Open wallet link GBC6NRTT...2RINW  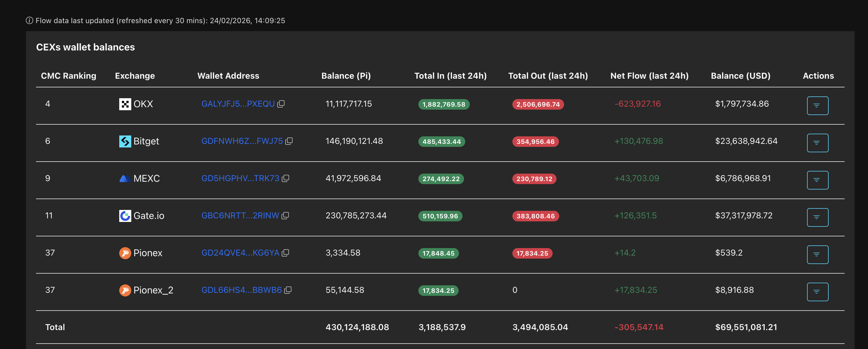click(x=240, y=216)
